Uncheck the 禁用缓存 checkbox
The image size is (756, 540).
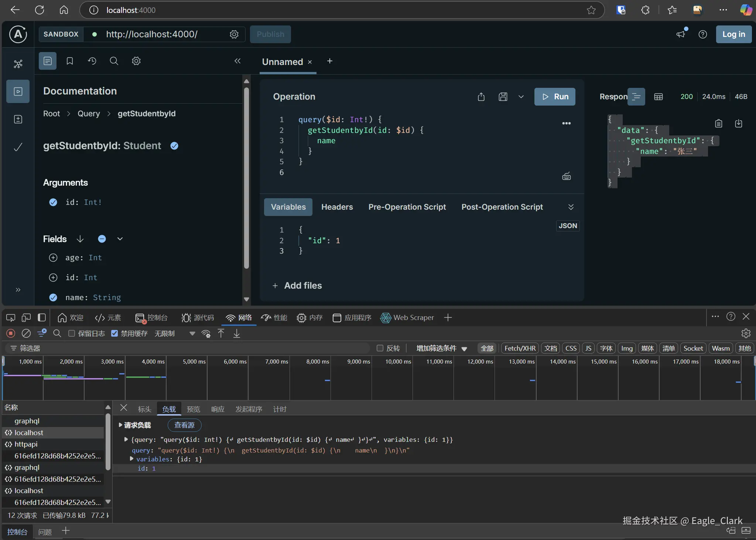[114, 333]
